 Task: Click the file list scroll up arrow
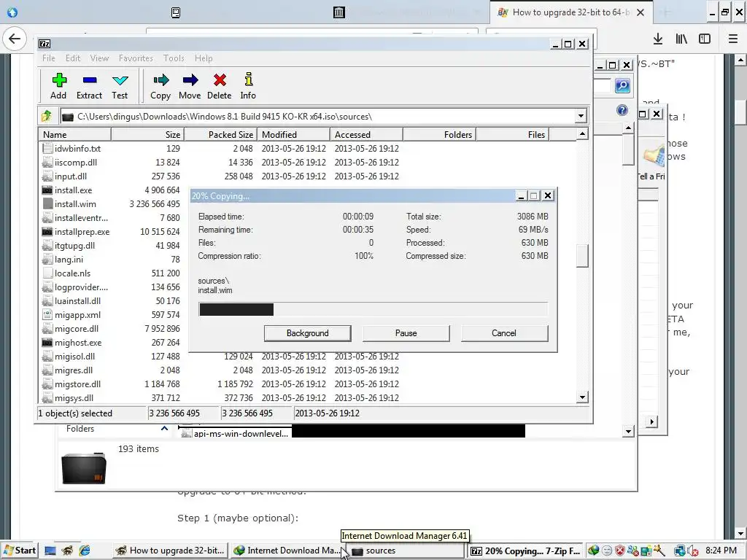click(x=582, y=134)
